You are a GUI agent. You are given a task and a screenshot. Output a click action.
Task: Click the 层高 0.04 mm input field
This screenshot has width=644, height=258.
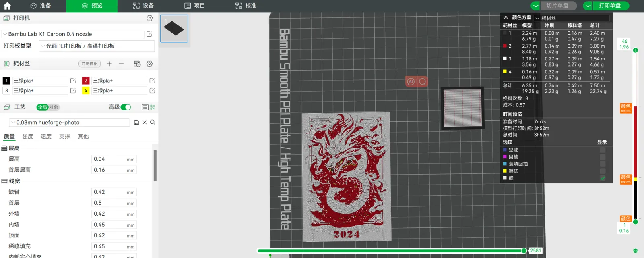(x=114, y=159)
